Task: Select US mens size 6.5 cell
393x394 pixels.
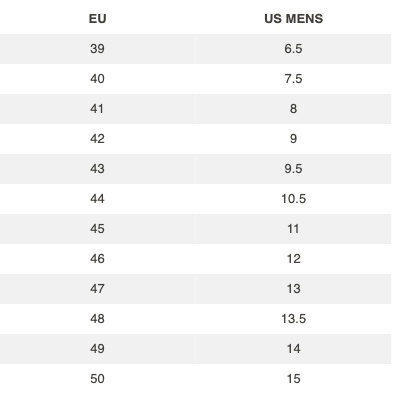Action: (x=293, y=49)
